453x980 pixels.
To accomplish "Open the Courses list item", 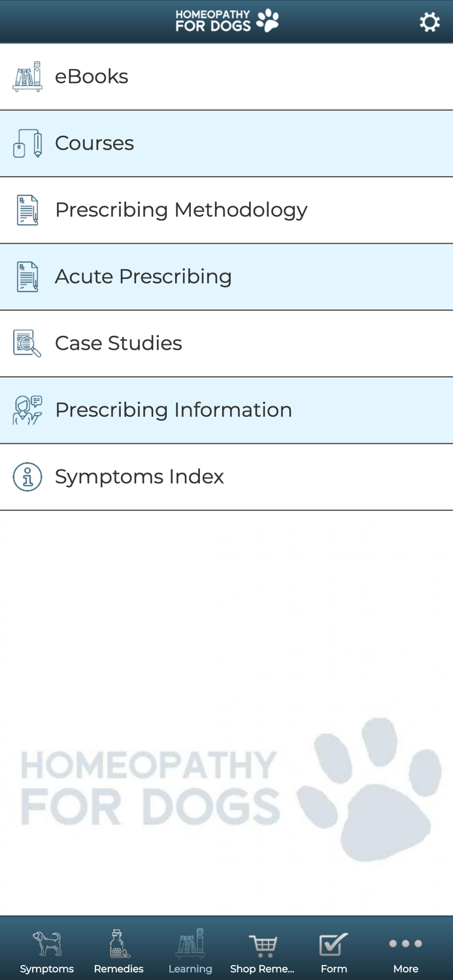I will click(94, 143).
